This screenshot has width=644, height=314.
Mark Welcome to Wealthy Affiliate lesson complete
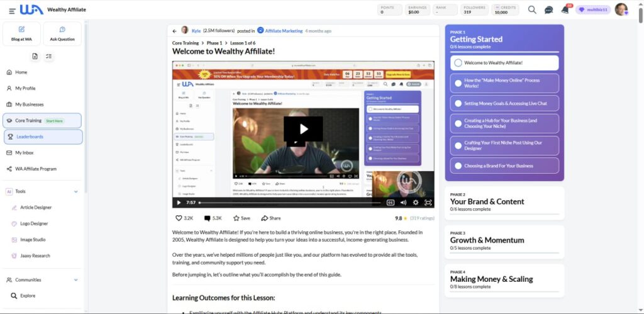[x=458, y=63]
